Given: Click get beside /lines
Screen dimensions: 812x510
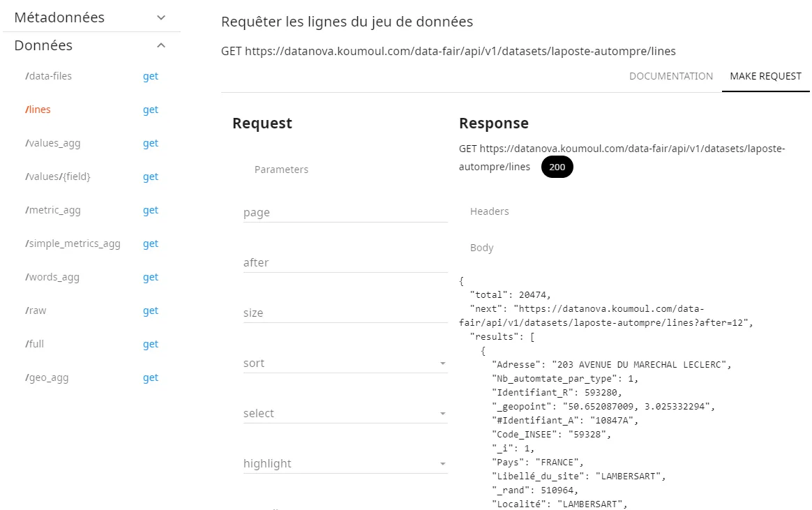Looking at the screenshot, I should [151, 110].
